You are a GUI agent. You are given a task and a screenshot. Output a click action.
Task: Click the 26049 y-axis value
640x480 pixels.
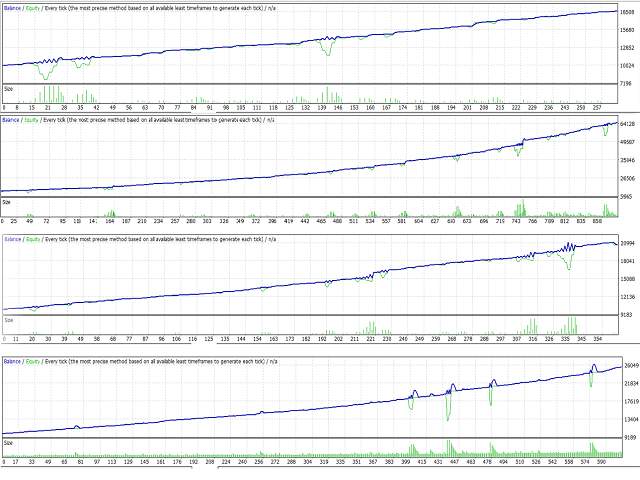point(631,366)
